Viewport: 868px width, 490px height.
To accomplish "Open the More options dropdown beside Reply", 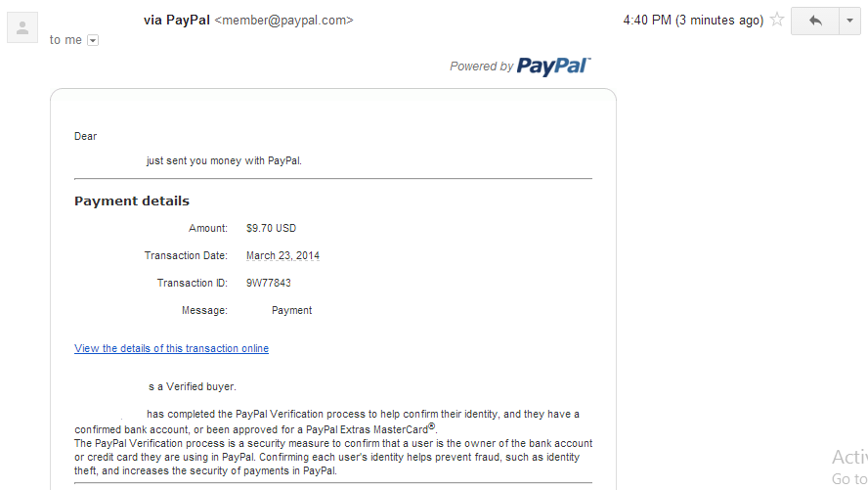I will [x=849, y=21].
